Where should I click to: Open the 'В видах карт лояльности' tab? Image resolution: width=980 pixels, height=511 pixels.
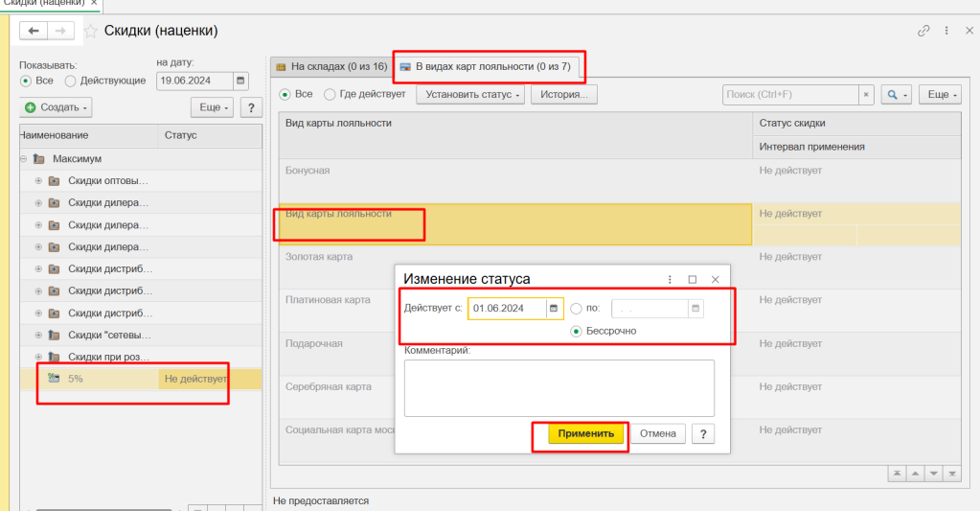[x=487, y=67]
